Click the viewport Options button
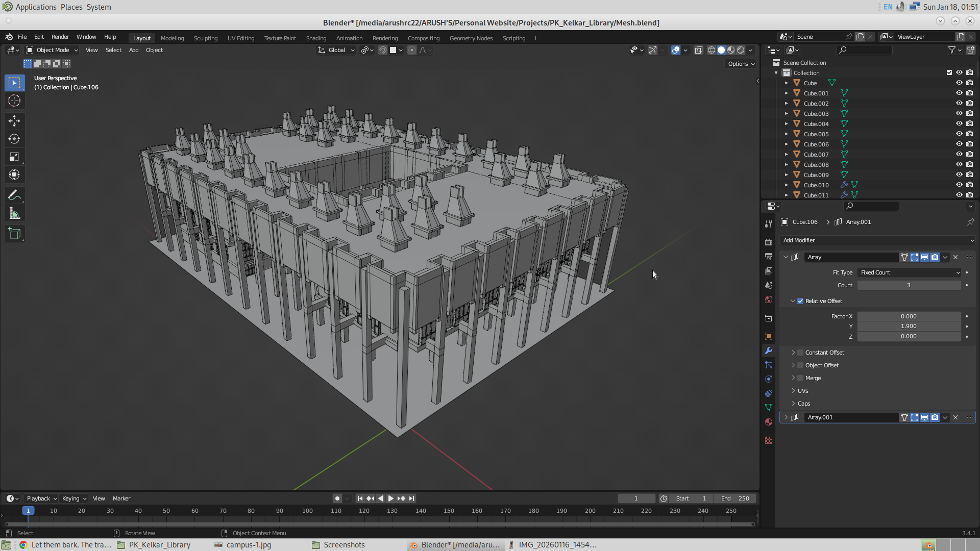 741,64
